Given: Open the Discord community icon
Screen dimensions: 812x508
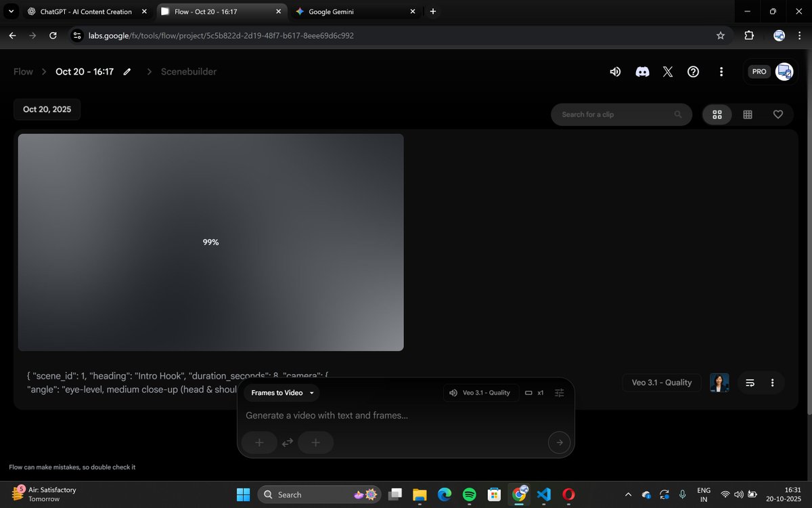Looking at the screenshot, I should click(x=641, y=71).
